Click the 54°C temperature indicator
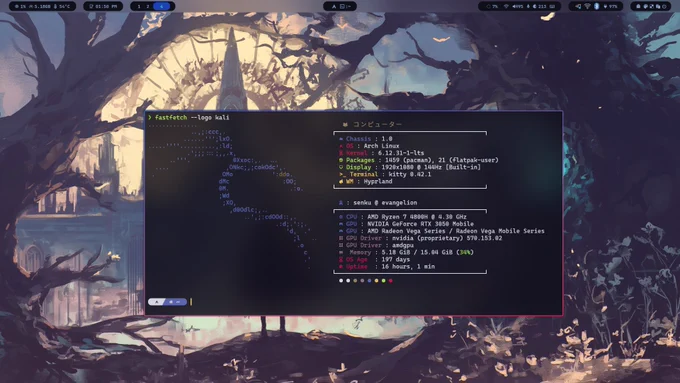The height and width of the screenshot is (383, 680). point(62,6)
